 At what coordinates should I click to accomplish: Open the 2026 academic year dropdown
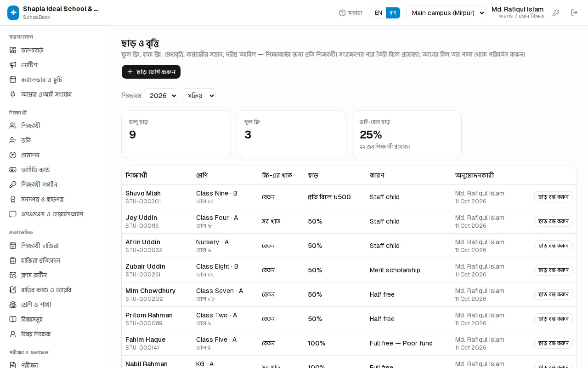pos(161,96)
